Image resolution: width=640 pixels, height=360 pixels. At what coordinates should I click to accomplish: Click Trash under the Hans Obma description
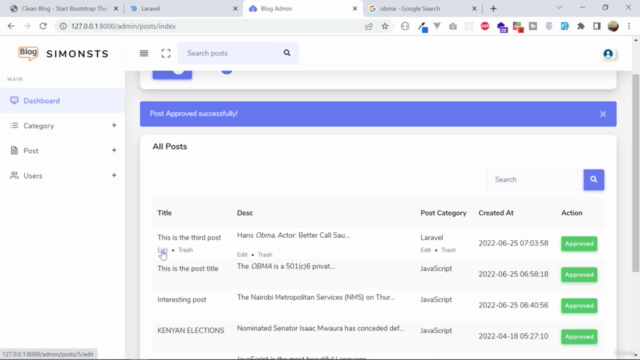(x=265, y=254)
